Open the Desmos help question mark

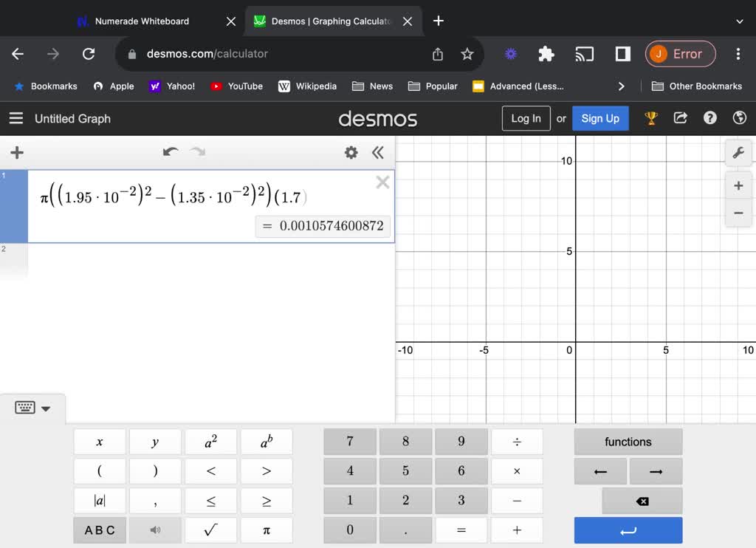[710, 118]
